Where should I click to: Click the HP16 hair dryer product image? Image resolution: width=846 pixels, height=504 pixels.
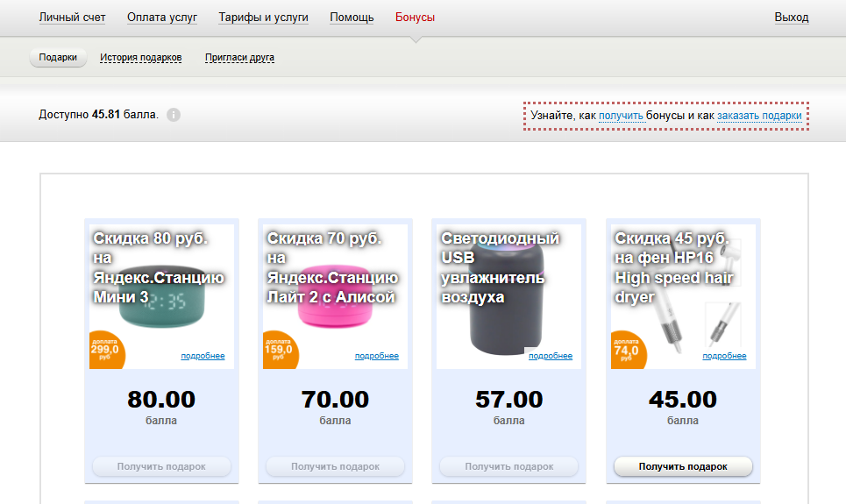coord(683,297)
